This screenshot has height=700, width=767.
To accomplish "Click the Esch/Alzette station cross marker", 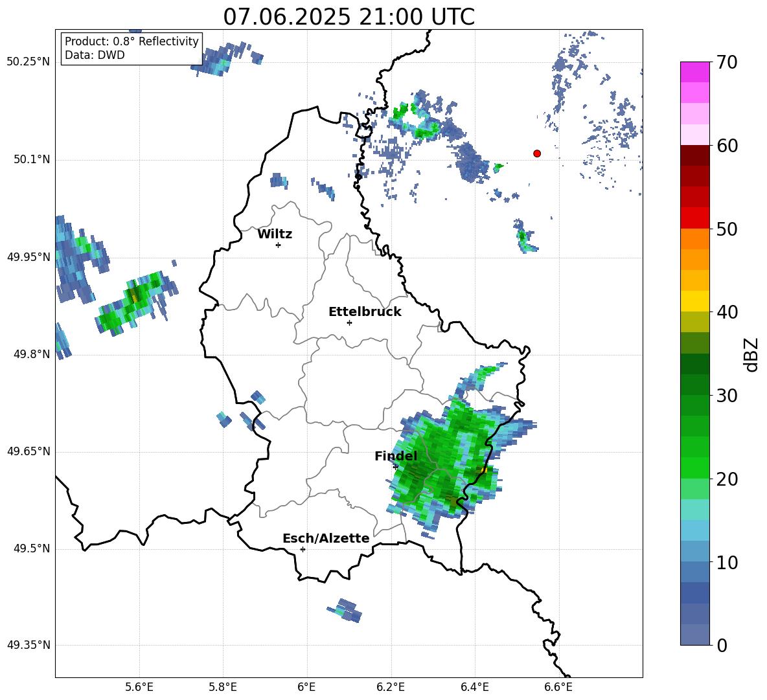I will pos(303,549).
